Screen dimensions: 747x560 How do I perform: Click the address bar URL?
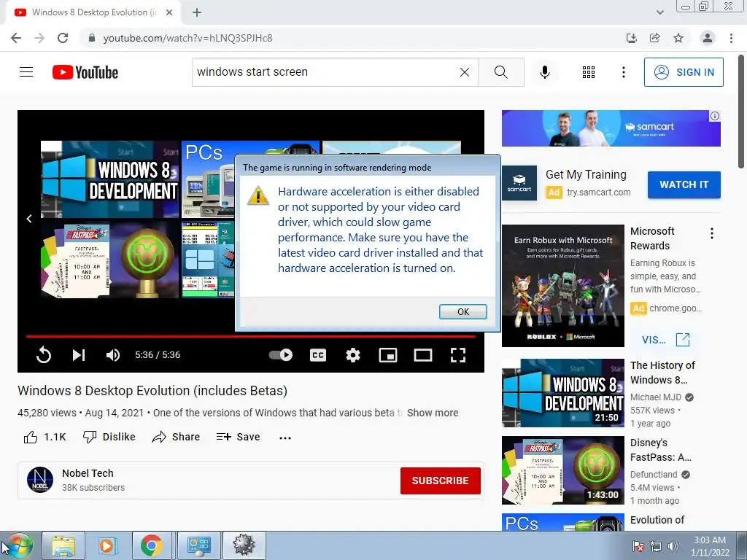pyautogui.click(x=187, y=38)
